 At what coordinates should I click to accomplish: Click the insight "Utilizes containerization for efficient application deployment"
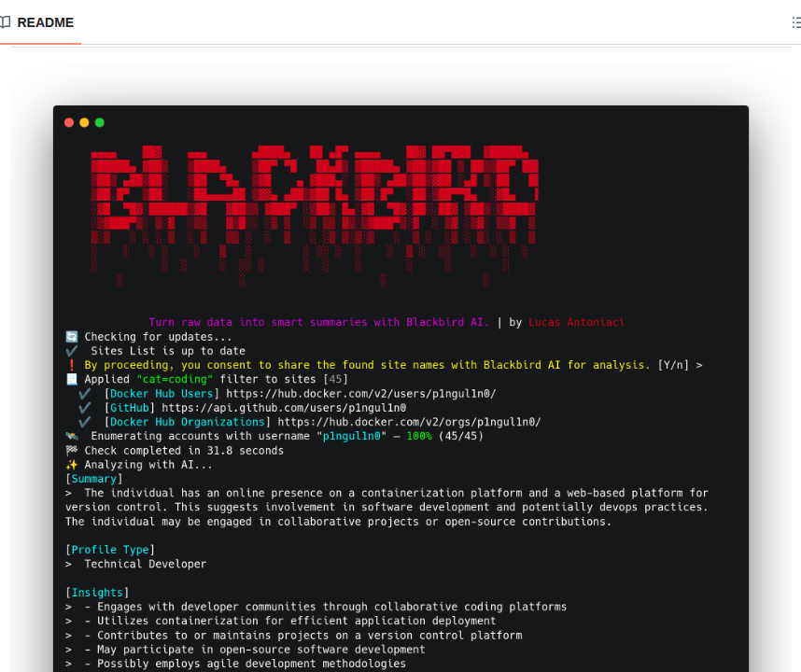[296, 621]
